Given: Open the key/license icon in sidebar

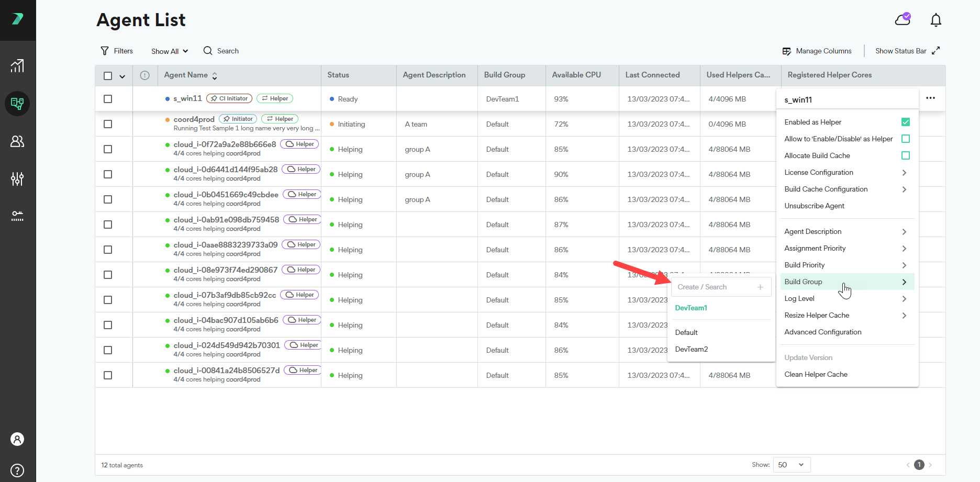Looking at the screenshot, I should click(x=17, y=216).
